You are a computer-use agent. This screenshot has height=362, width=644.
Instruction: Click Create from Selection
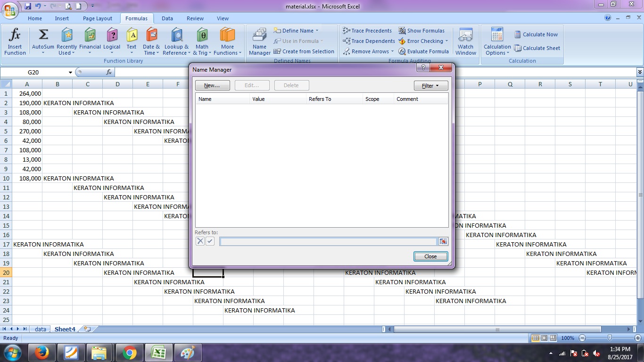pos(304,51)
